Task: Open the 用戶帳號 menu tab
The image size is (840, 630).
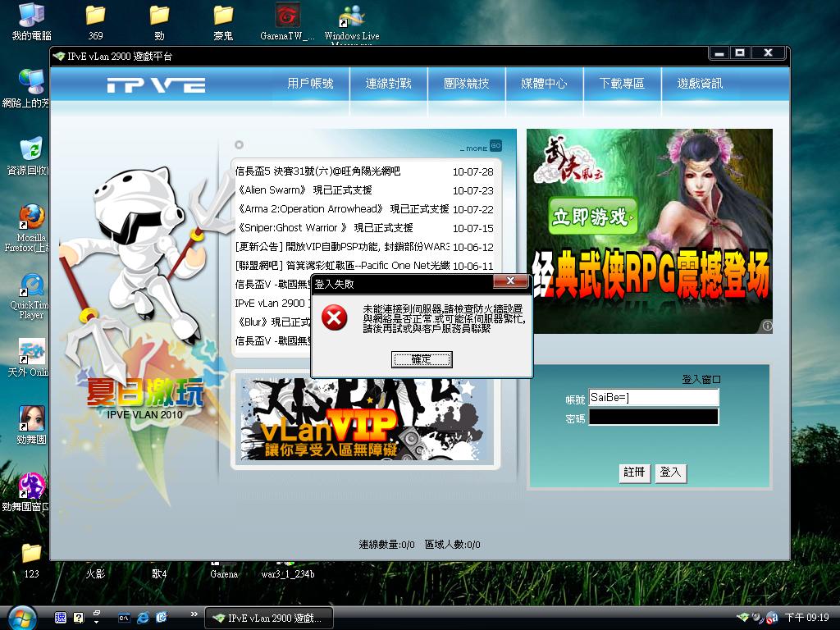Action: click(x=310, y=84)
